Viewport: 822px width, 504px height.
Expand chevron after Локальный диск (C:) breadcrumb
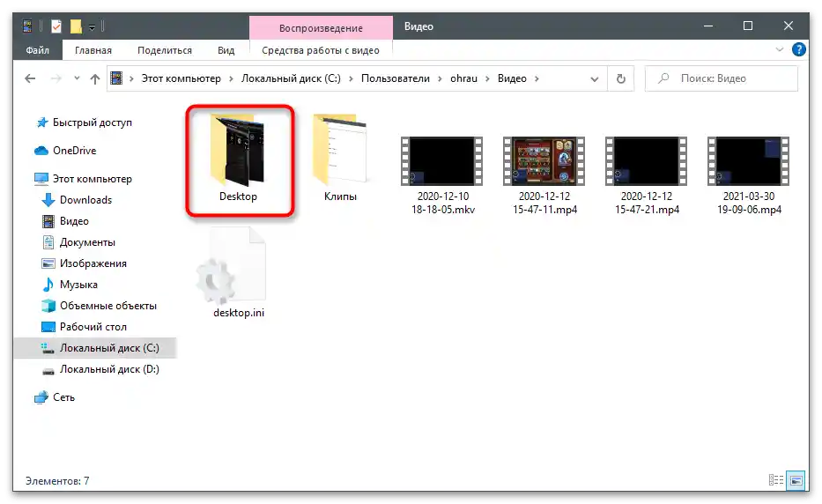click(x=351, y=78)
